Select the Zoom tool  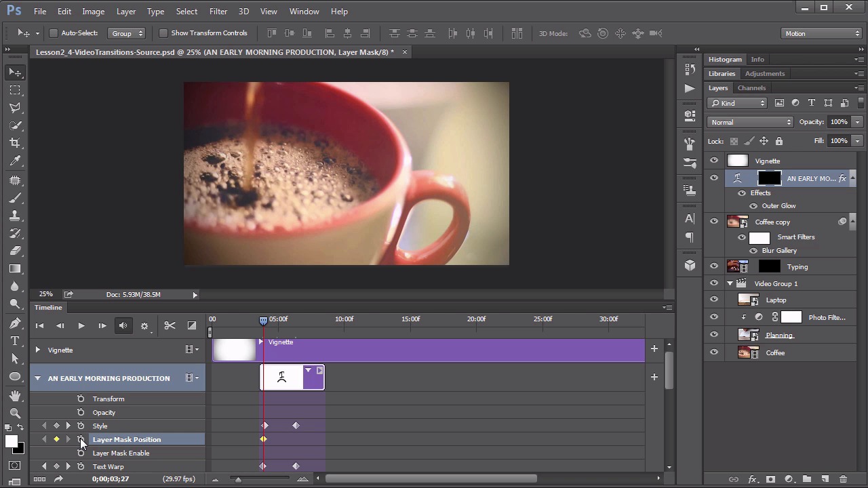[x=15, y=413]
